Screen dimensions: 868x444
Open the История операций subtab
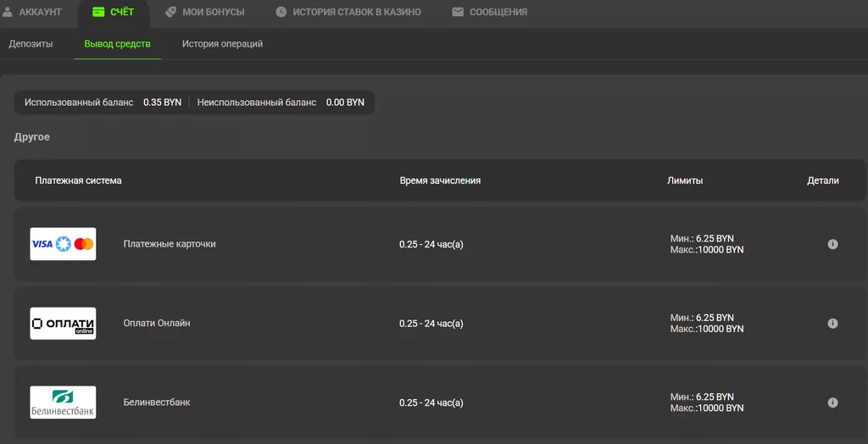pyautogui.click(x=222, y=44)
